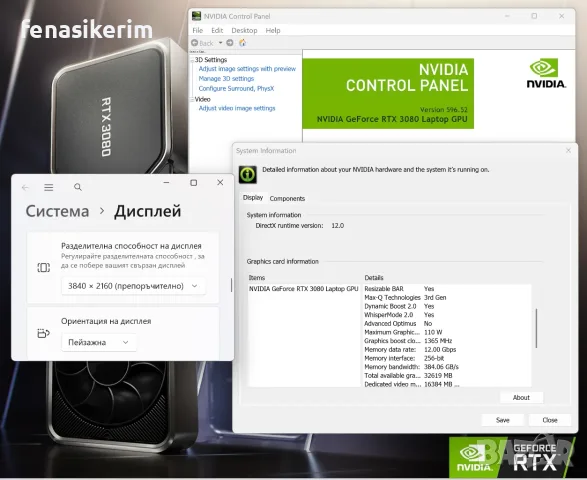Screen dimensions: 587x480
Task: Click the NVIDIA eye logo in the banner
Action: [x=544, y=67]
